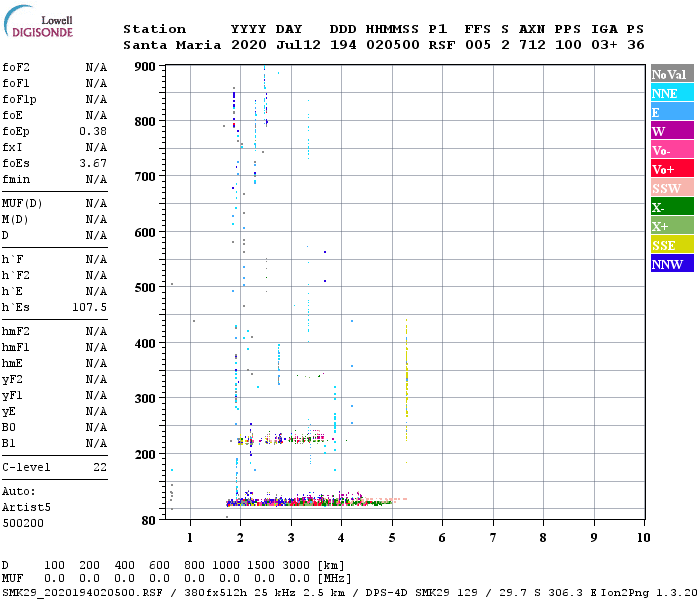This screenshot has height=600, width=700.
Task: Select the W purple legend swatch
Action: [672, 131]
